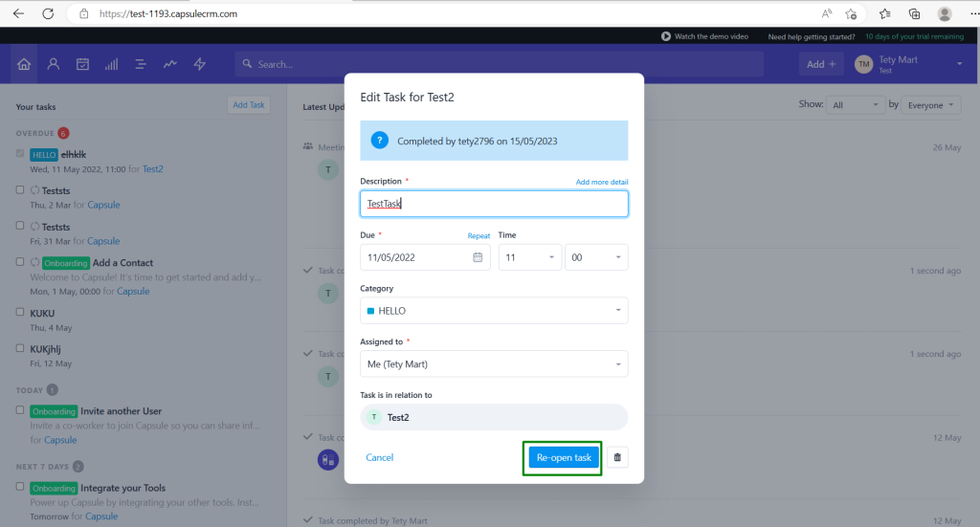This screenshot has width=980, height=527.
Task: Open the browser settings ellipsis menu
Action: 973,13
